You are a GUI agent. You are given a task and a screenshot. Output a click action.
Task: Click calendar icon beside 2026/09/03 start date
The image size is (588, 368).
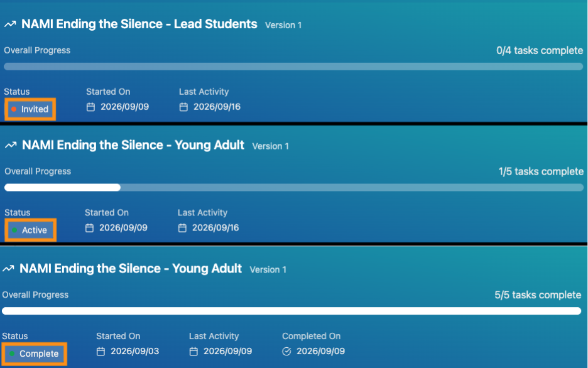(x=101, y=352)
